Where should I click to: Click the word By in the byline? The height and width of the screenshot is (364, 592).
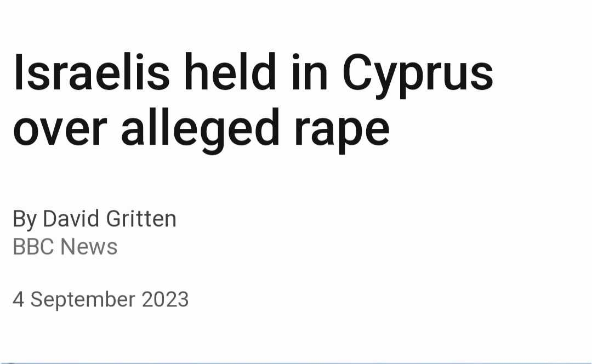click(25, 219)
